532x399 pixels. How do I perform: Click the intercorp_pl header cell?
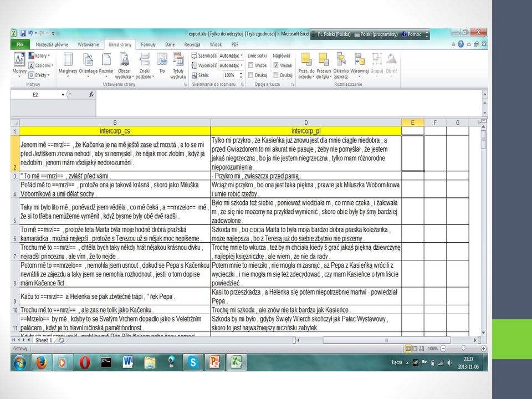pyautogui.click(x=306, y=131)
